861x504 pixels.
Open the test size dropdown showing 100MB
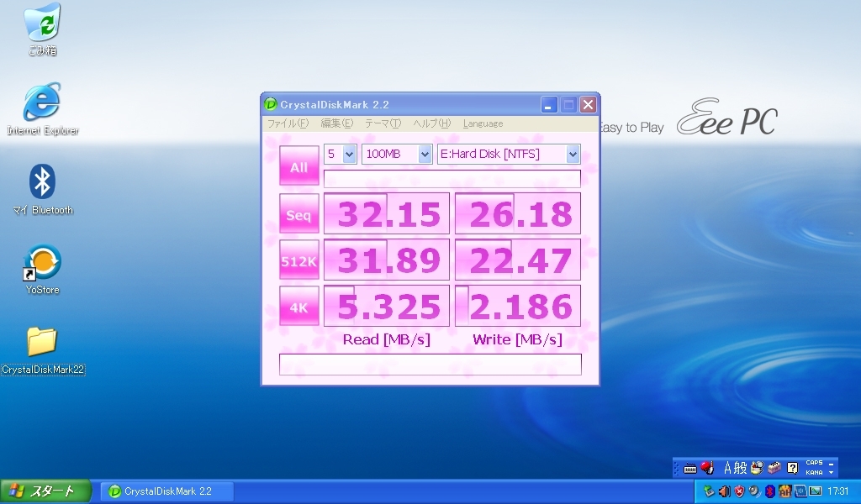click(397, 154)
